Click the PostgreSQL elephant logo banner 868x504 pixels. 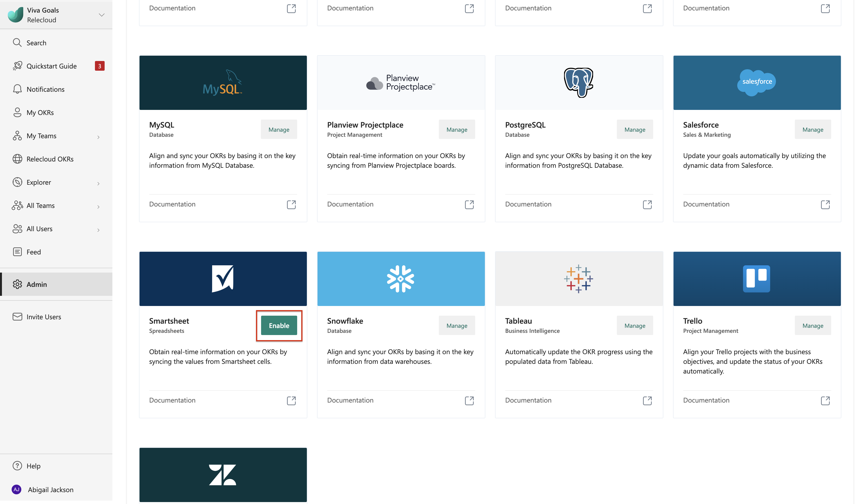[x=579, y=83]
